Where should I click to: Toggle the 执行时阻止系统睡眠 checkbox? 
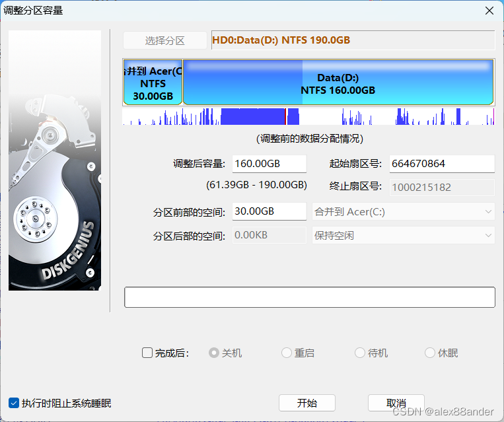coord(14,403)
